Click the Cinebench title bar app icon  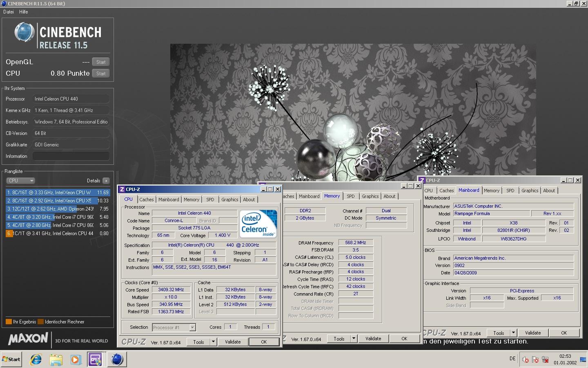coord(4,4)
